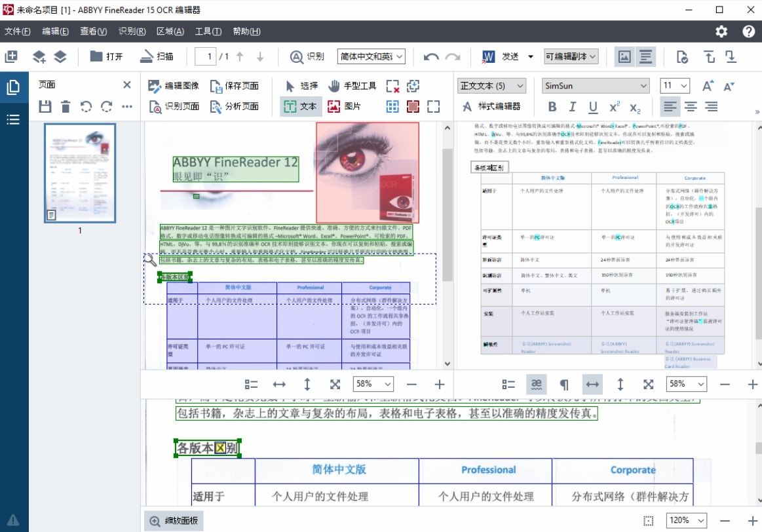Open the 编辑 menu

pos(55,31)
